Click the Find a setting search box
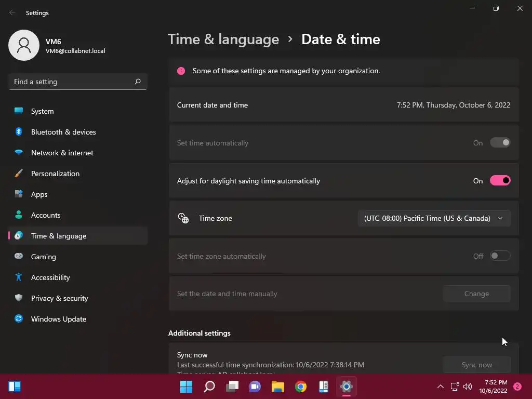 [x=78, y=82]
